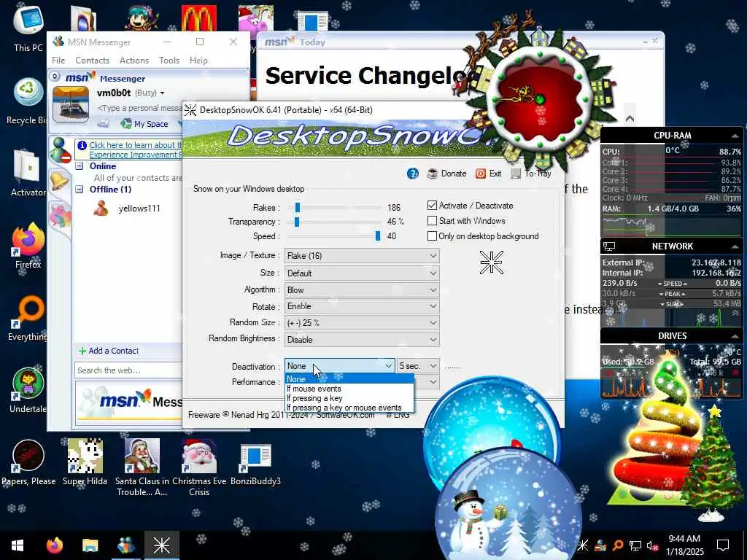Open the Windows Start menu
The image size is (747, 560).
tap(18, 545)
